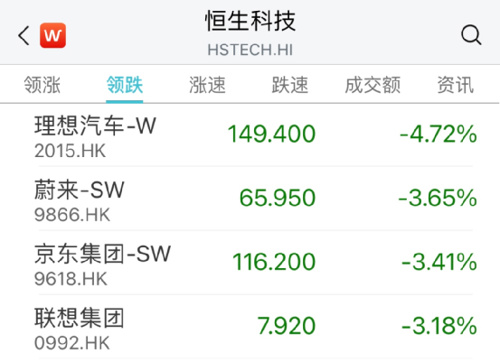The height and width of the screenshot is (362, 500).
Task: Tap the -4.72% change value
Action: pyautogui.click(x=438, y=134)
